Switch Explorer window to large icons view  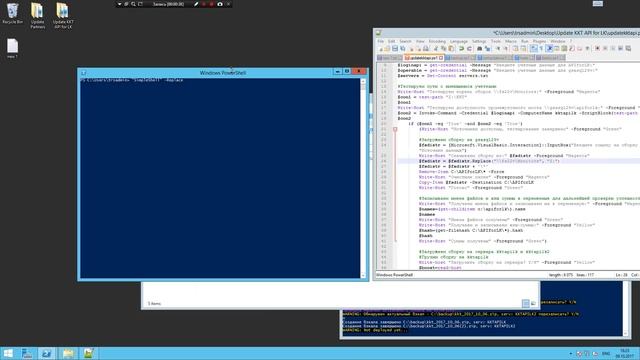click(x=533, y=303)
